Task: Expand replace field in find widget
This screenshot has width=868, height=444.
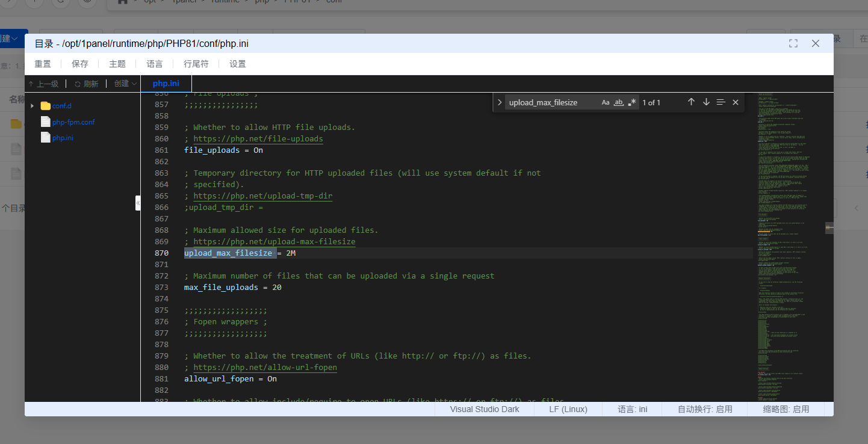Action: click(x=499, y=102)
